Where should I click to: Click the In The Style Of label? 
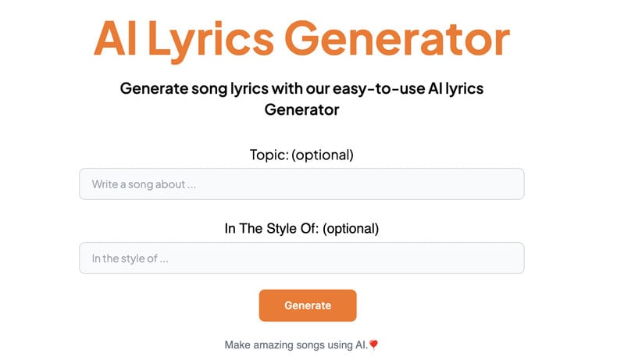click(301, 229)
